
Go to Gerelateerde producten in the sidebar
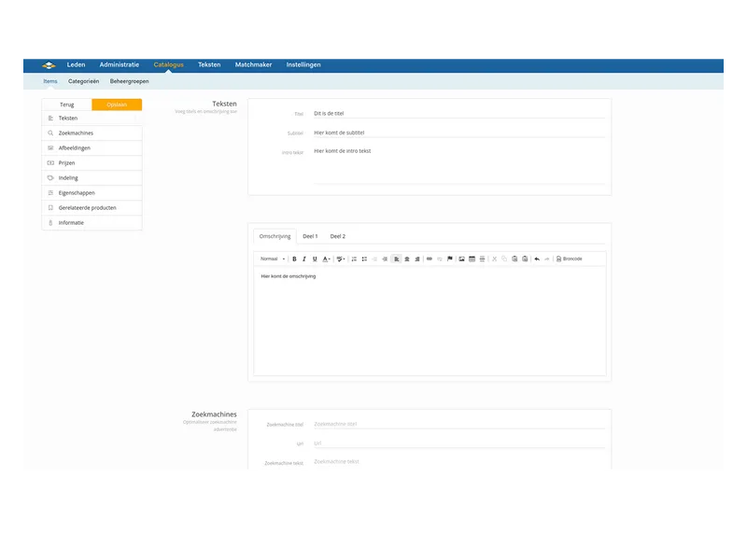pyautogui.click(x=92, y=207)
